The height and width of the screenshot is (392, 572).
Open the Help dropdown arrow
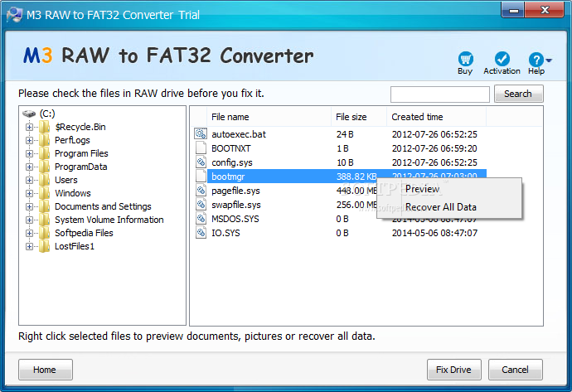pos(549,60)
